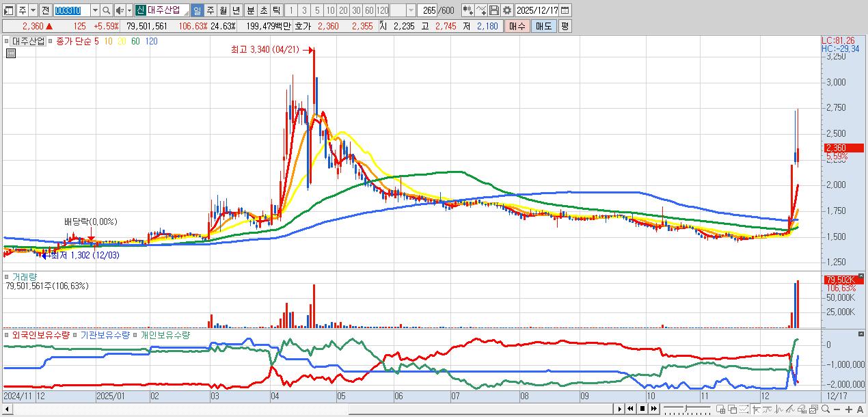Open the chart settings gear icon
Image resolution: width=868 pixels, height=417 pixels.
[507, 10]
